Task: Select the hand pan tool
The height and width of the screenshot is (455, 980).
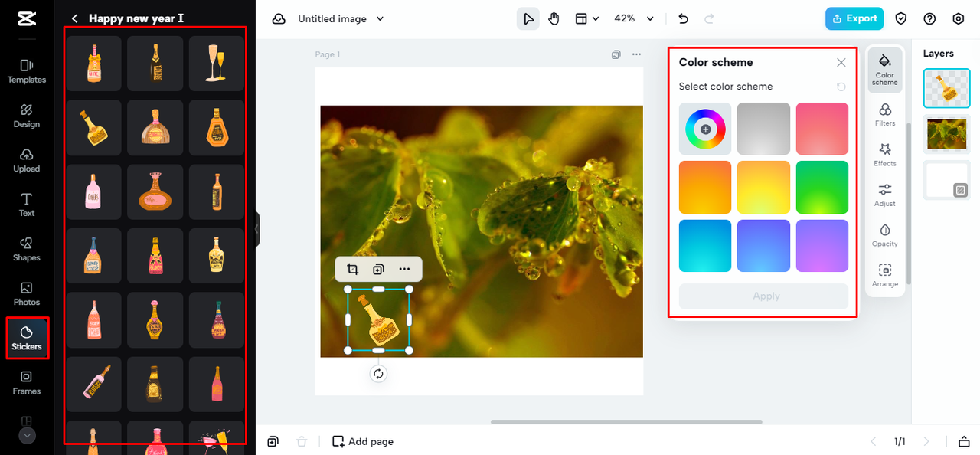Action: [554, 18]
